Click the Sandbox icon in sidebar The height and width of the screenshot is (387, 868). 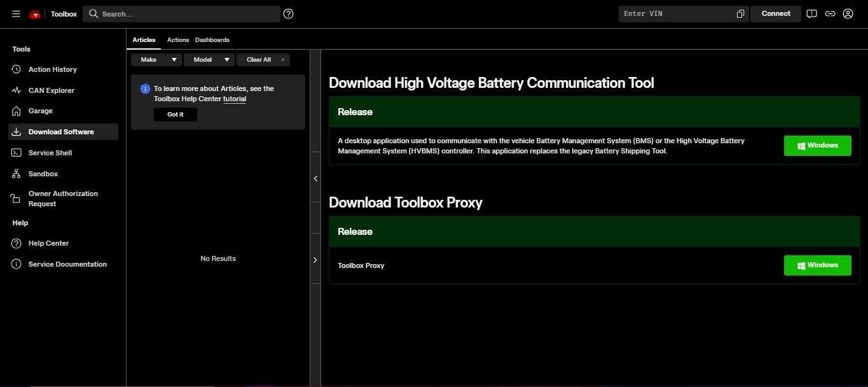[17, 174]
